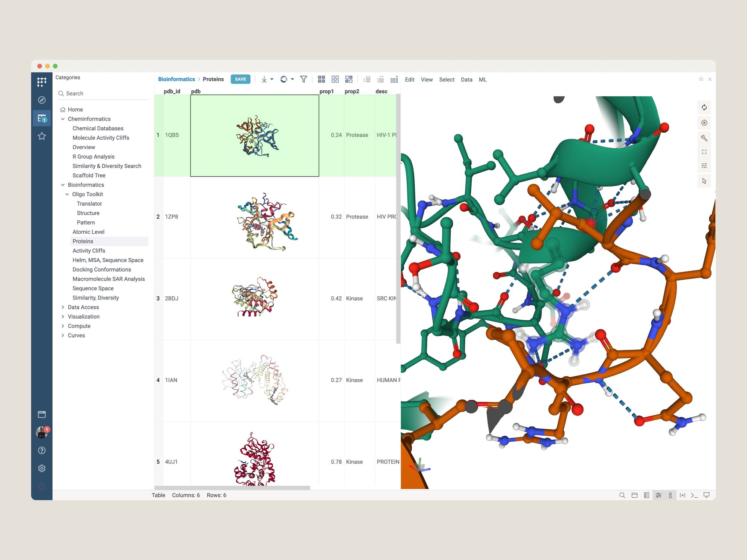Collapse the Cheminformatics tree node
Screen dimensions: 747x560
tap(63, 119)
